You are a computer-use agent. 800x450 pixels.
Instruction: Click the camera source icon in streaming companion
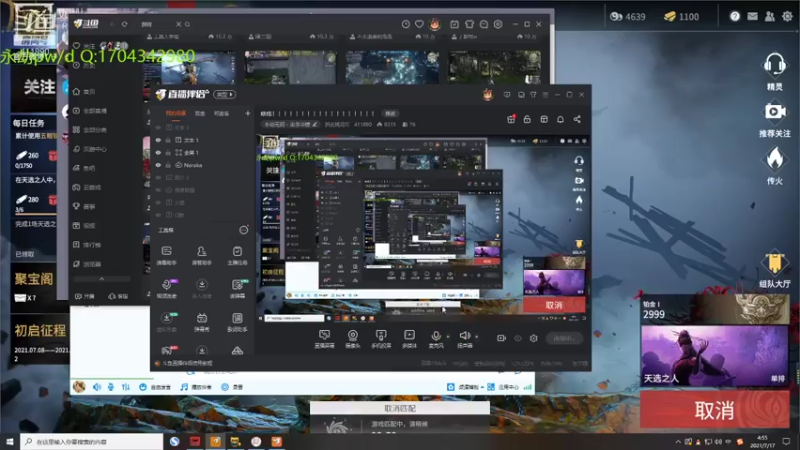tap(353, 335)
